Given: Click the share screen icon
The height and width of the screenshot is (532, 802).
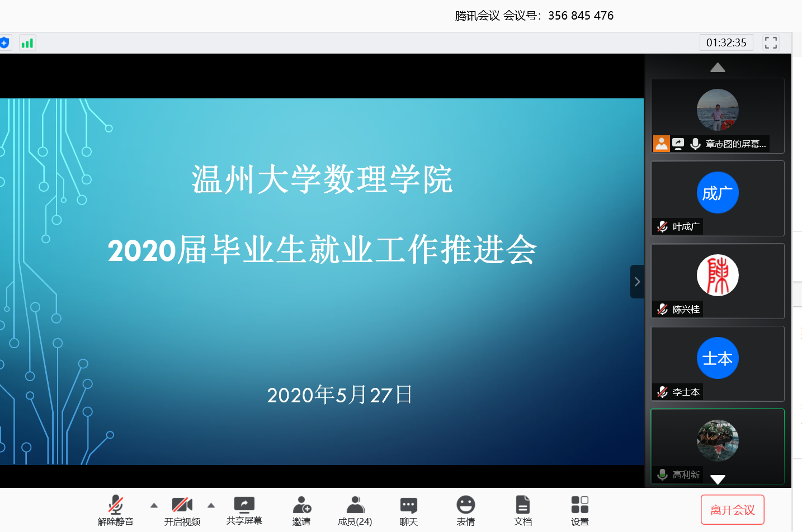Looking at the screenshot, I should pyautogui.click(x=244, y=506).
